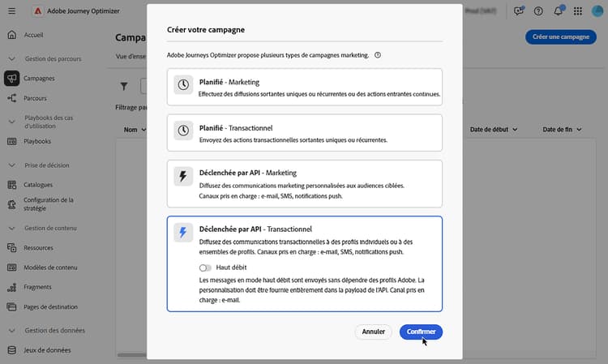Click the Jeux de données database icon
Screen dimensions: 608x364
(12, 350)
